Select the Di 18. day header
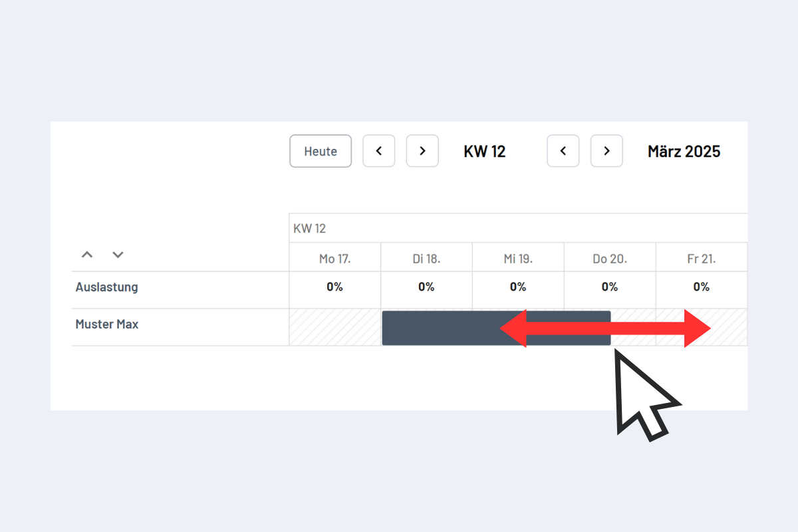This screenshot has width=798, height=532. pos(426,259)
